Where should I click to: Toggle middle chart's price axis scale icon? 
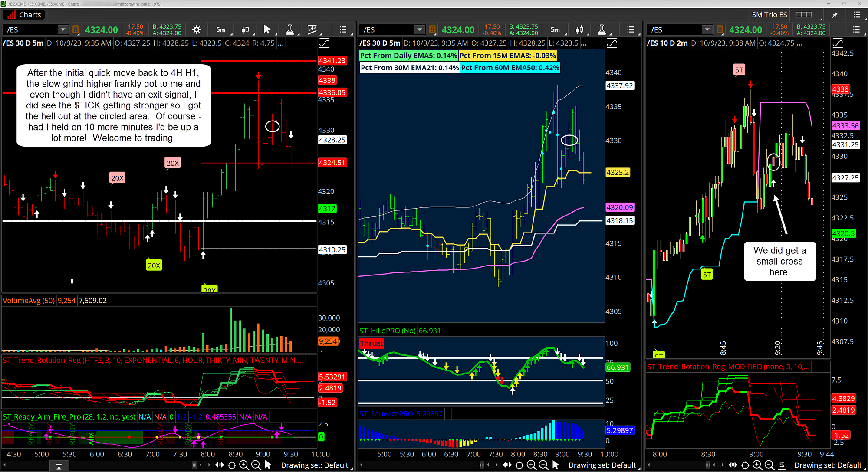click(612, 43)
